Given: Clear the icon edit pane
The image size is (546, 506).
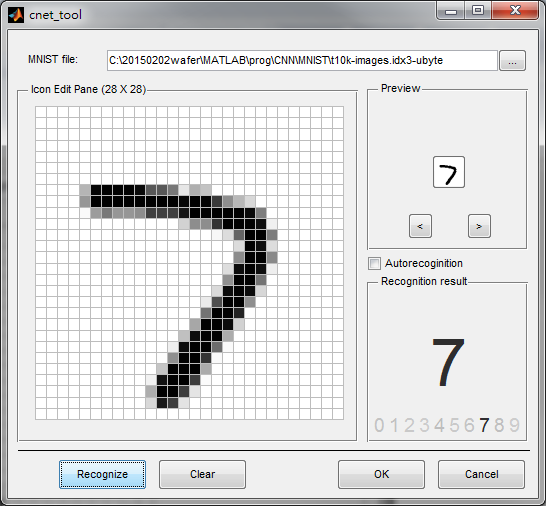Looking at the screenshot, I should tap(202, 474).
